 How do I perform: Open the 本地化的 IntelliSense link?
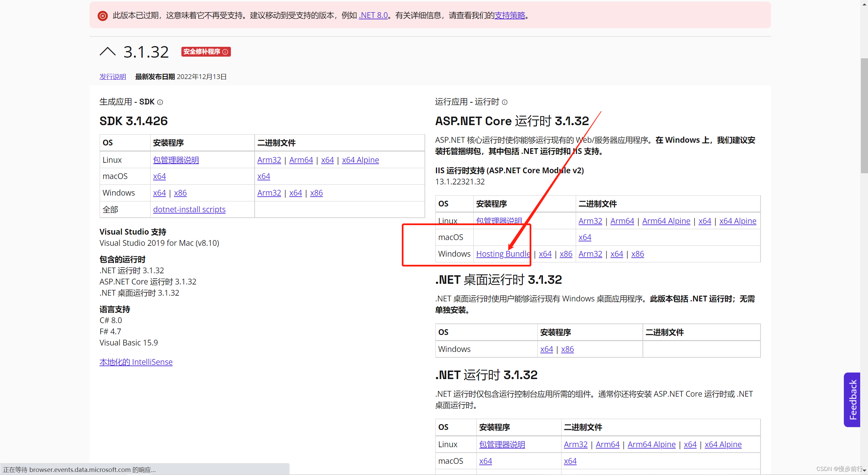click(136, 362)
